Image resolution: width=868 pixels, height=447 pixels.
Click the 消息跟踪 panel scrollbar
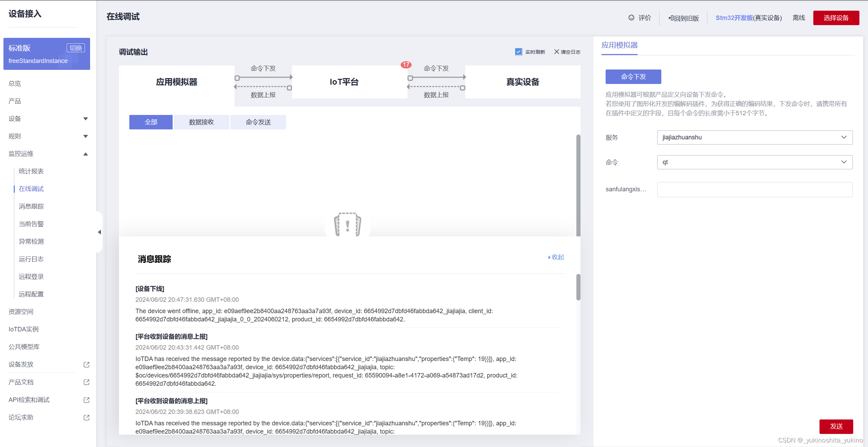(578, 287)
